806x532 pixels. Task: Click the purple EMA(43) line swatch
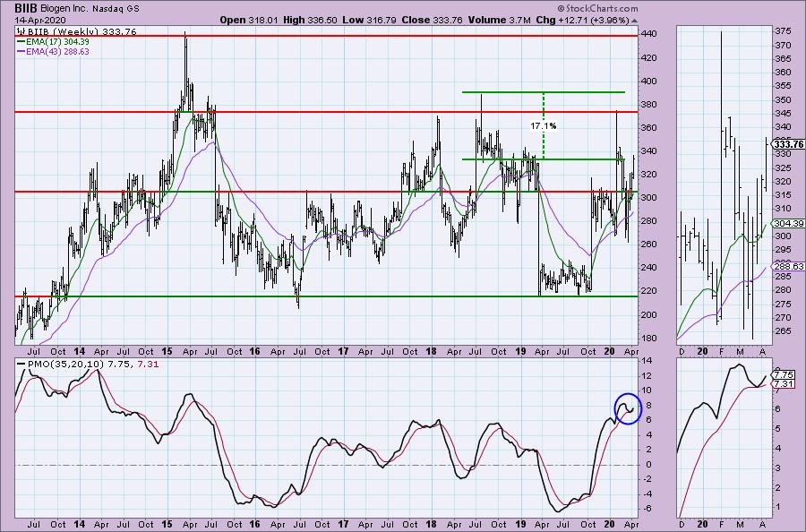coord(21,51)
